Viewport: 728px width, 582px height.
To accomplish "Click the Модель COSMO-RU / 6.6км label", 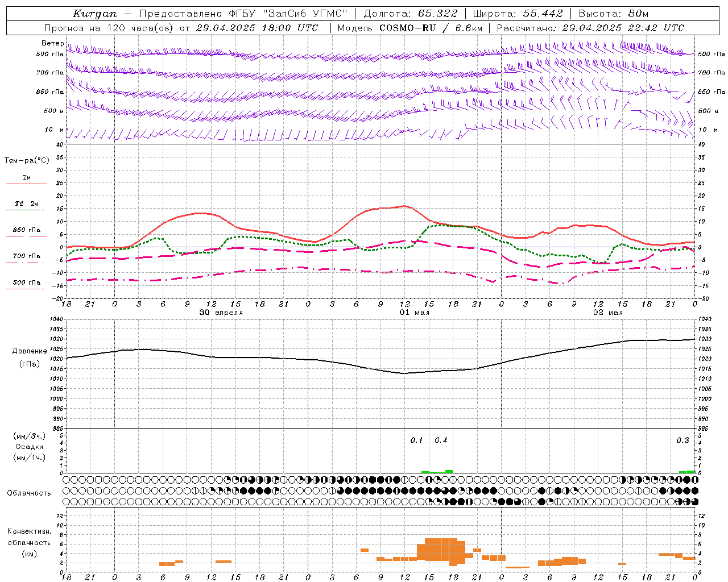I will tap(410, 28).
